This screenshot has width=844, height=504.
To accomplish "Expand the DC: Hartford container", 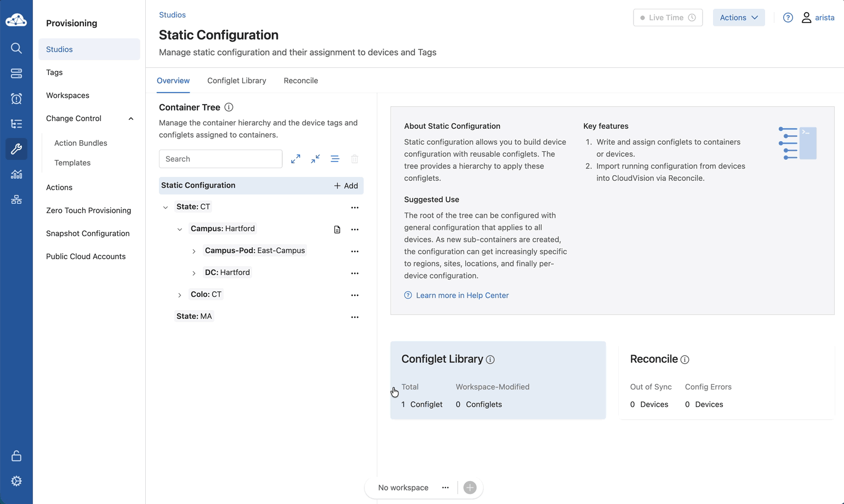I will (194, 273).
